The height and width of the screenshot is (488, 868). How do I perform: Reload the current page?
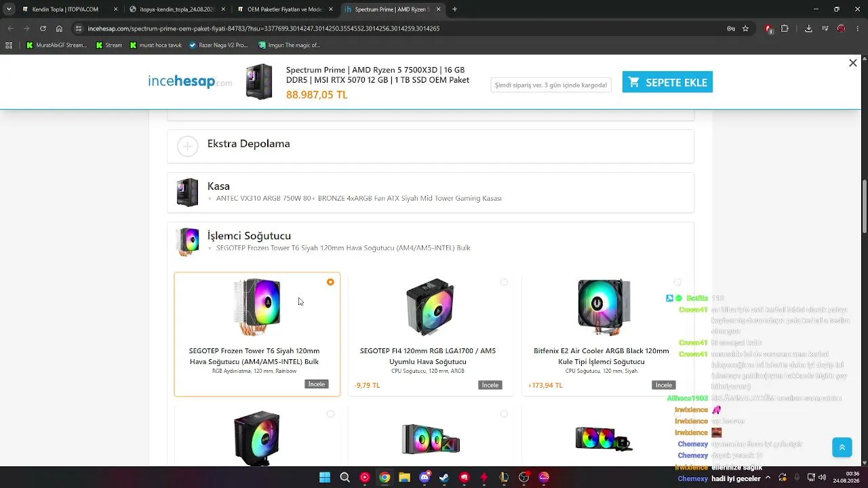(x=43, y=28)
